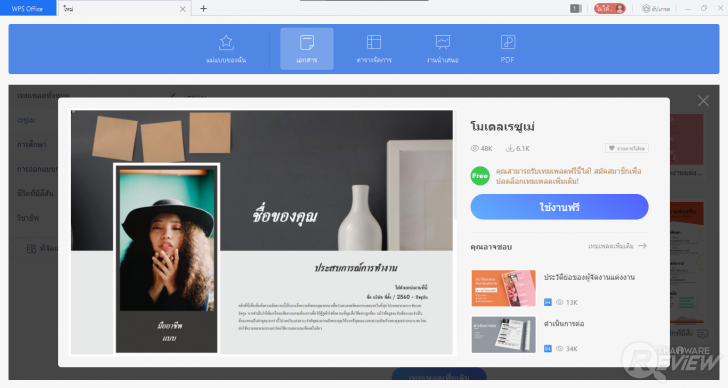Click the blue free use button
728x388 pixels.
(559, 207)
